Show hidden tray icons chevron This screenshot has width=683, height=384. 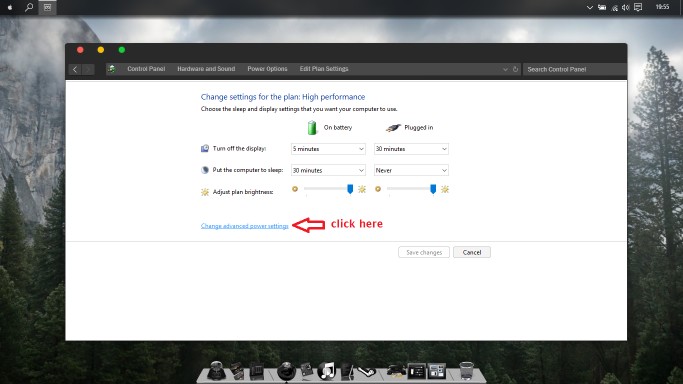(589, 7)
